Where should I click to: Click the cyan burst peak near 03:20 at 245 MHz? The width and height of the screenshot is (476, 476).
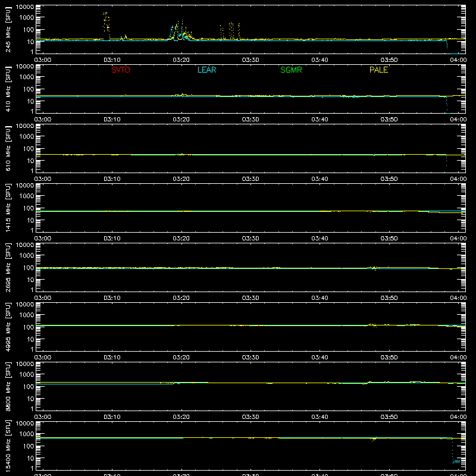178,30
